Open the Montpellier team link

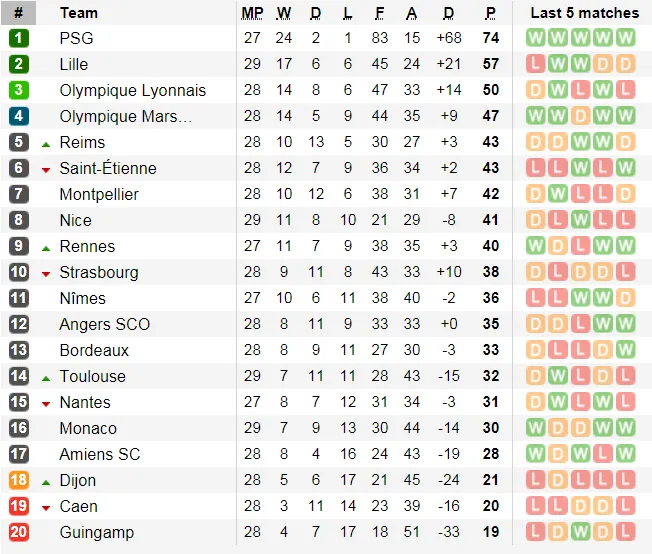click(x=99, y=194)
